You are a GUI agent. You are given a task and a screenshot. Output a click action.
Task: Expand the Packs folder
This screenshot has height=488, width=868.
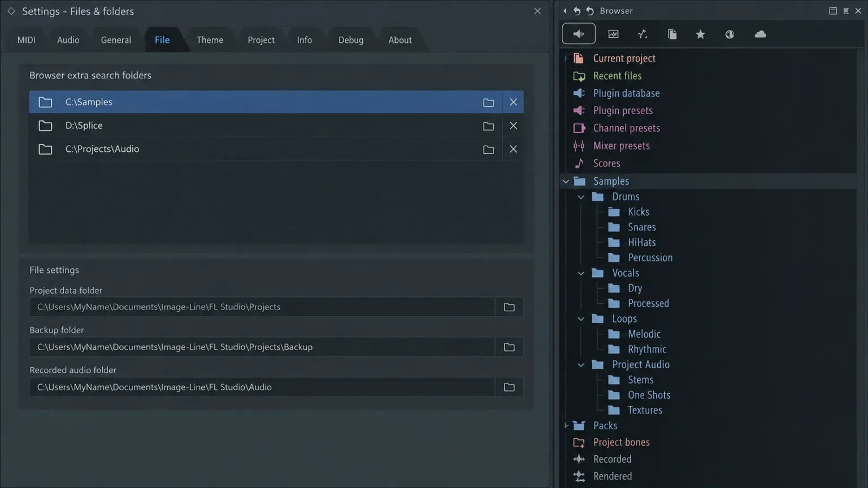click(x=566, y=425)
